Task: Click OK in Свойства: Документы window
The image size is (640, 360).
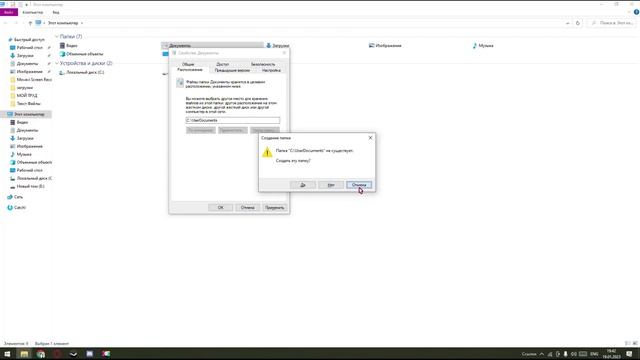Action: coord(220,208)
